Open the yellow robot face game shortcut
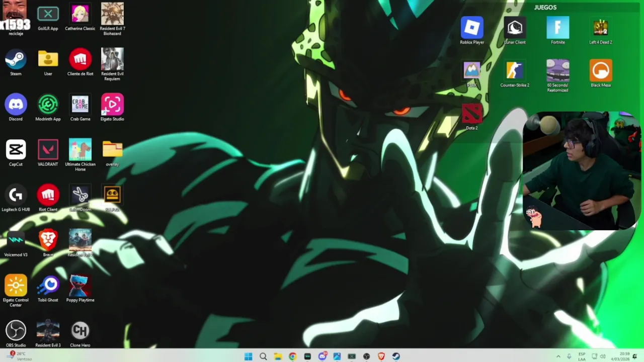This screenshot has width=644, height=362. pyautogui.click(x=112, y=199)
